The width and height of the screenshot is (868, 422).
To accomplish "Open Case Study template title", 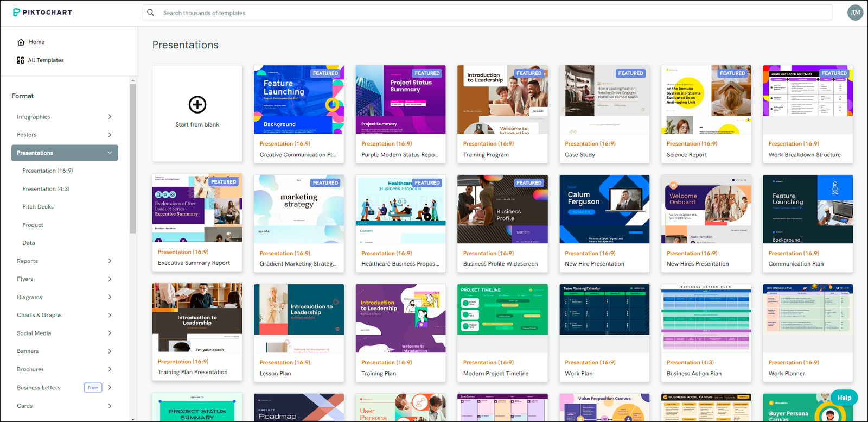I will click(580, 155).
